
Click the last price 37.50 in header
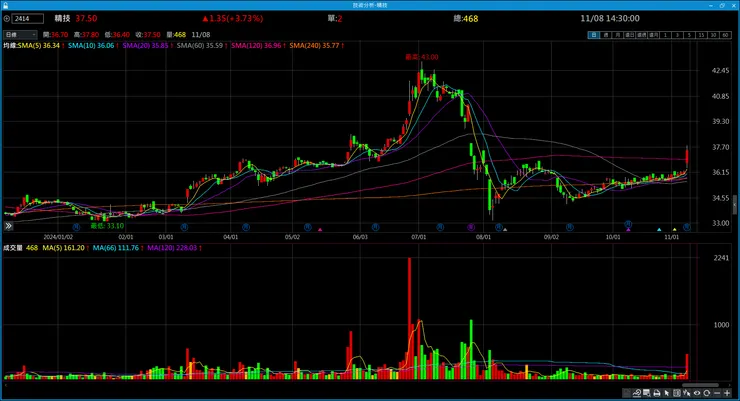tap(86, 18)
